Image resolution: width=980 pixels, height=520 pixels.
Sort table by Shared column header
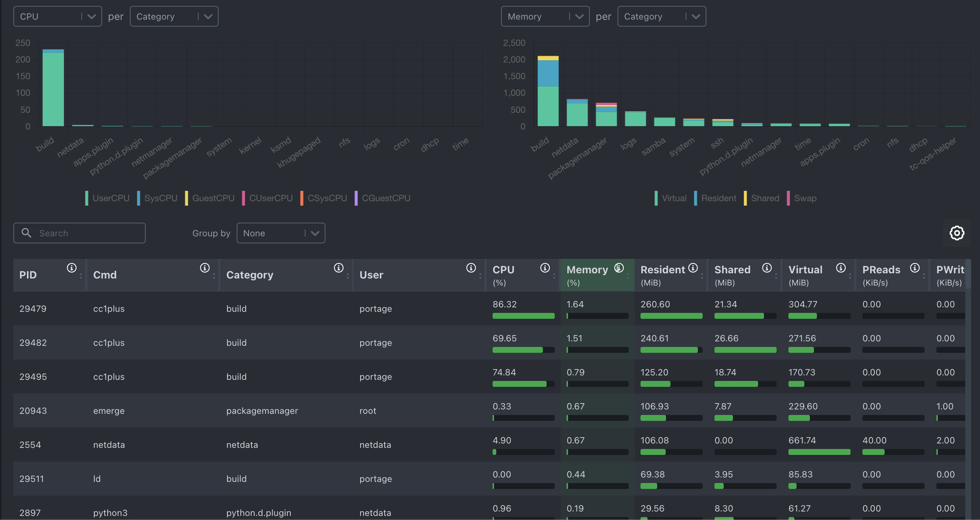(732, 270)
